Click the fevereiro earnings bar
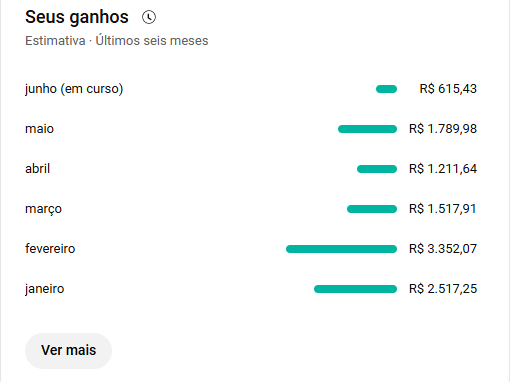Viewport: 516px width, 382px height. coord(341,249)
